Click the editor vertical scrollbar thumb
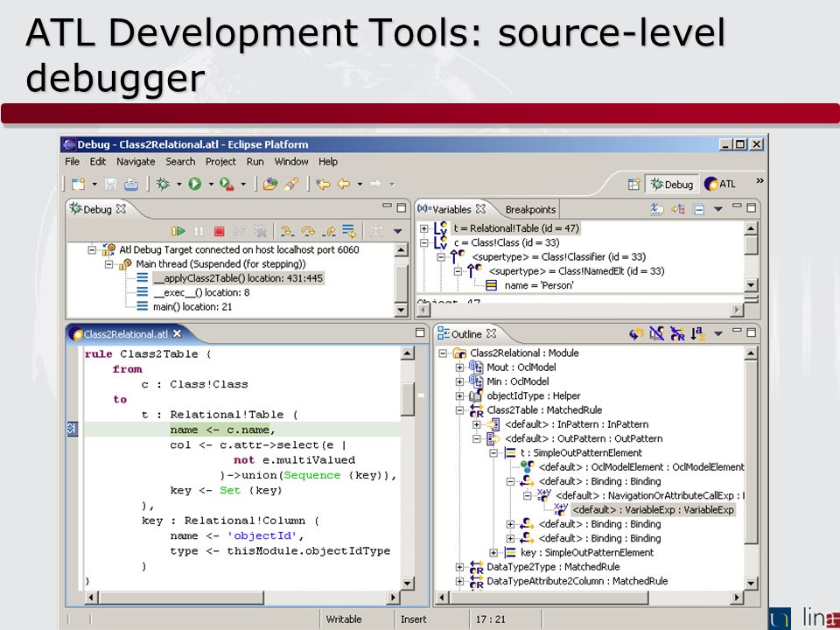Viewport: 840px width, 630px height. click(408, 399)
